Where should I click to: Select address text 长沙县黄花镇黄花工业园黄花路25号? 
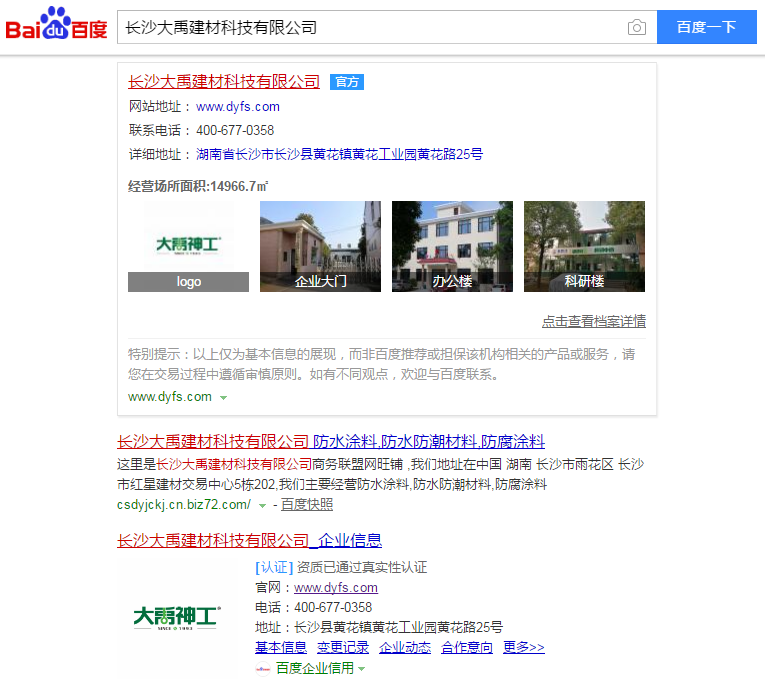coord(398,627)
